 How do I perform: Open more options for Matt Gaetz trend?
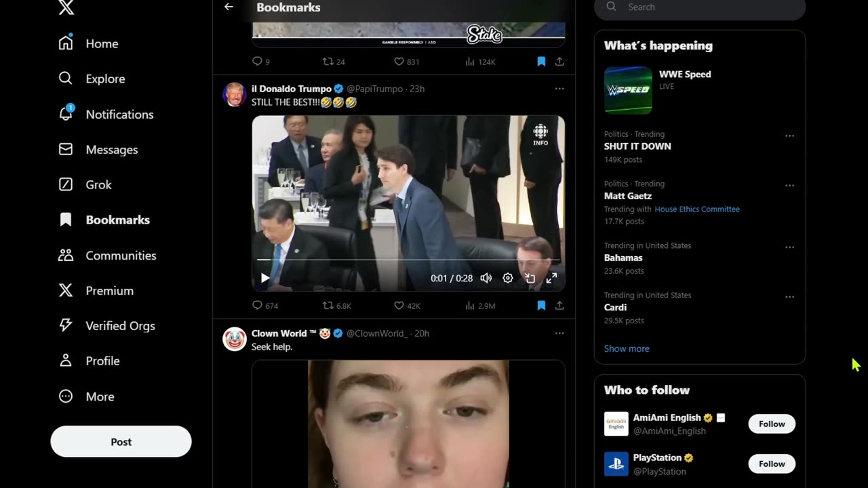click(789, 185)
